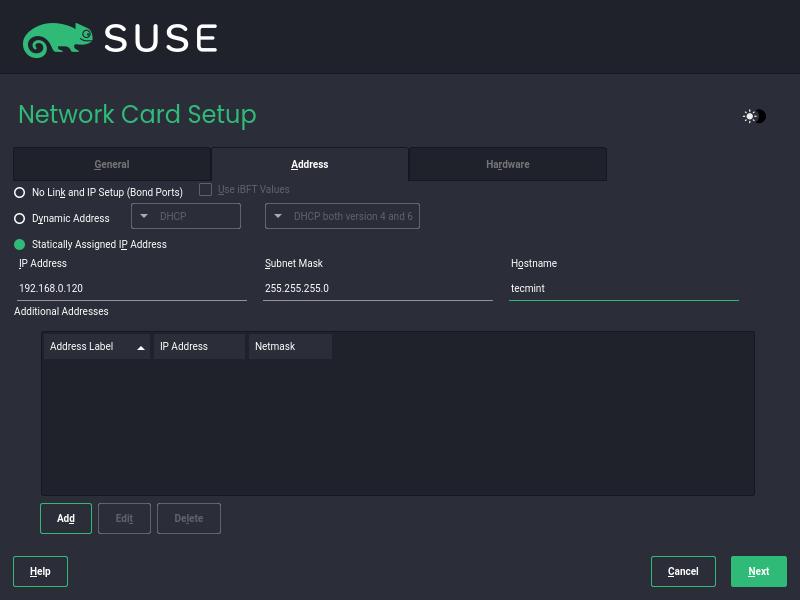Viewport: 800px width, 600px height.
Task: Click the sort arrow on Address Label
Action: 141,347
